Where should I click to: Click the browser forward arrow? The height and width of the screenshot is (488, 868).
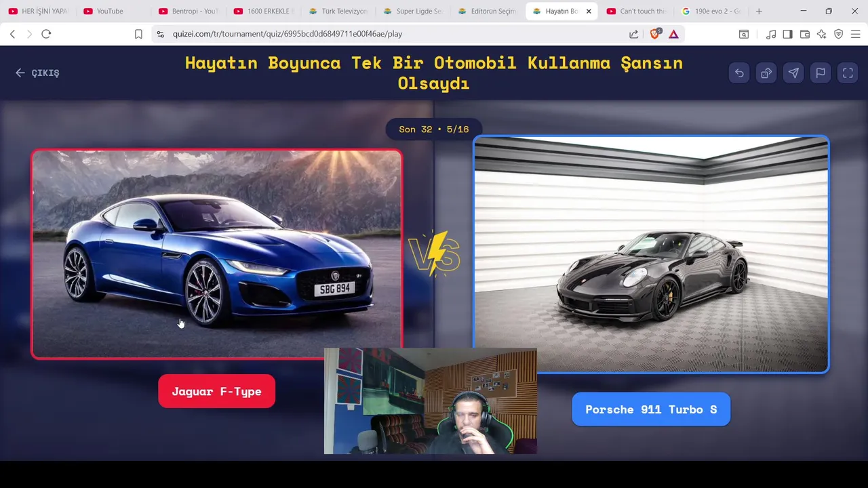(x=29, y=34)
